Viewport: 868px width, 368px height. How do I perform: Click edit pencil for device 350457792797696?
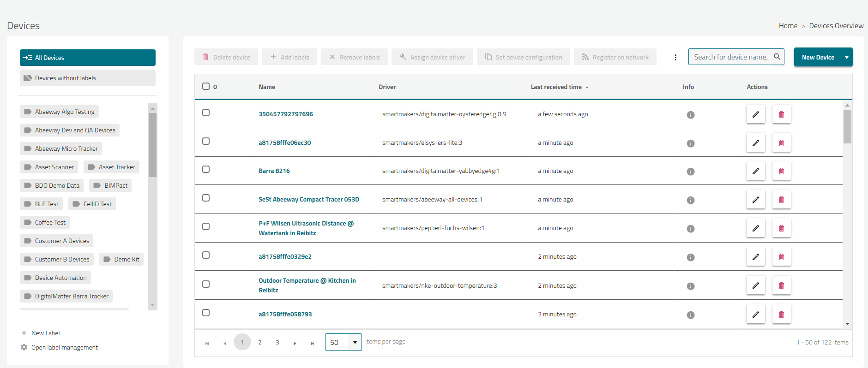point(755,114)
